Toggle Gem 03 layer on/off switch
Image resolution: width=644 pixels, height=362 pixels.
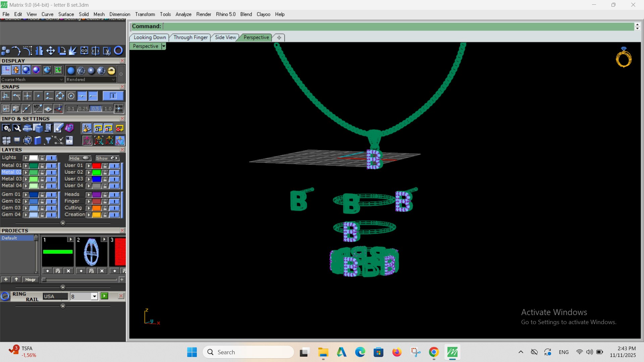(x=51, y=208)
